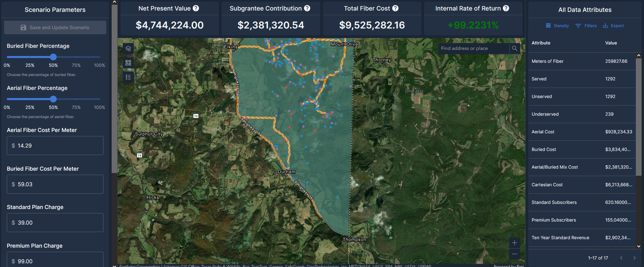Open the basemap gallery widget
This screenshot has height=267, width=644.
point(128,63)
